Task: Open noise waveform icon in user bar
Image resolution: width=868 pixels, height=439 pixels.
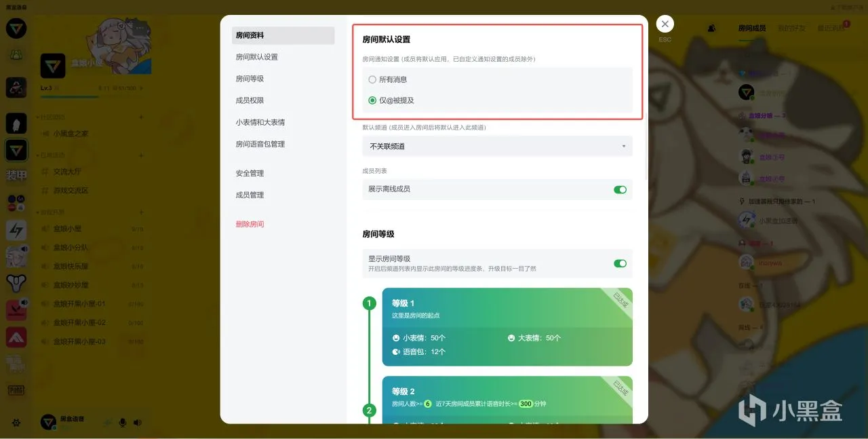Action: [108, 423]
